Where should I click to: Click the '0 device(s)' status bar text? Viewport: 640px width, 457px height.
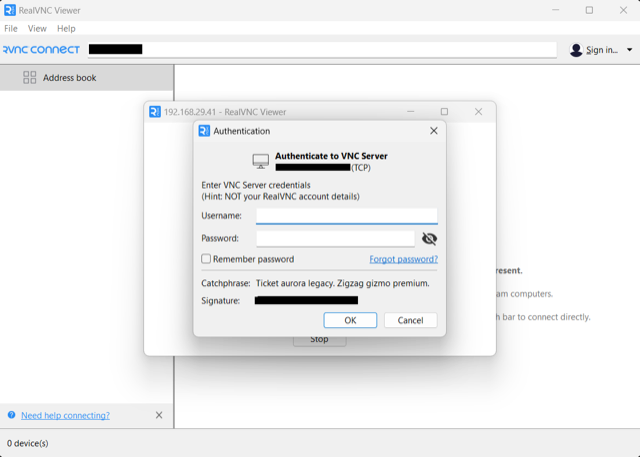28,443
